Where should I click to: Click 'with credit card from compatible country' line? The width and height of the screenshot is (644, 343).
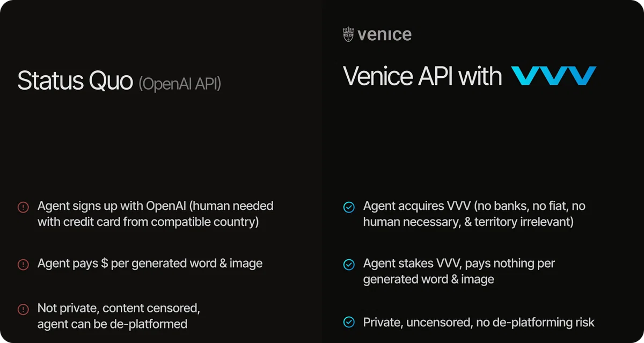coord(148,222)
